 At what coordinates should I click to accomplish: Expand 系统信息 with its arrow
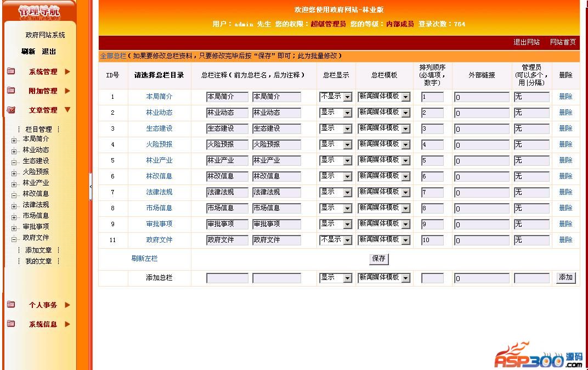click(67, 324)
